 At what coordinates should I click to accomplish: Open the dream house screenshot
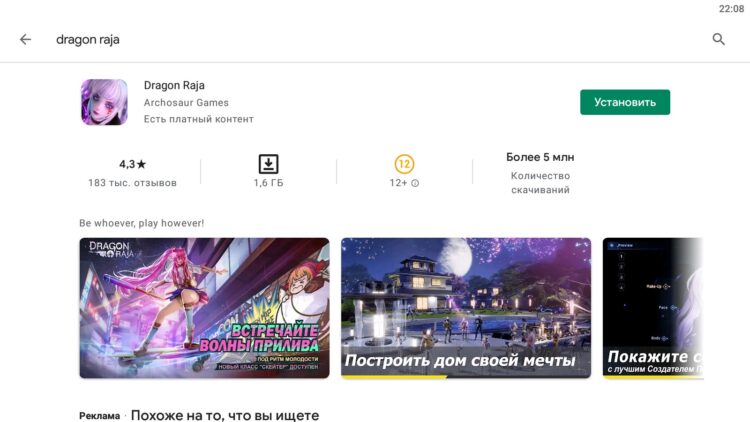coord(466,308)
